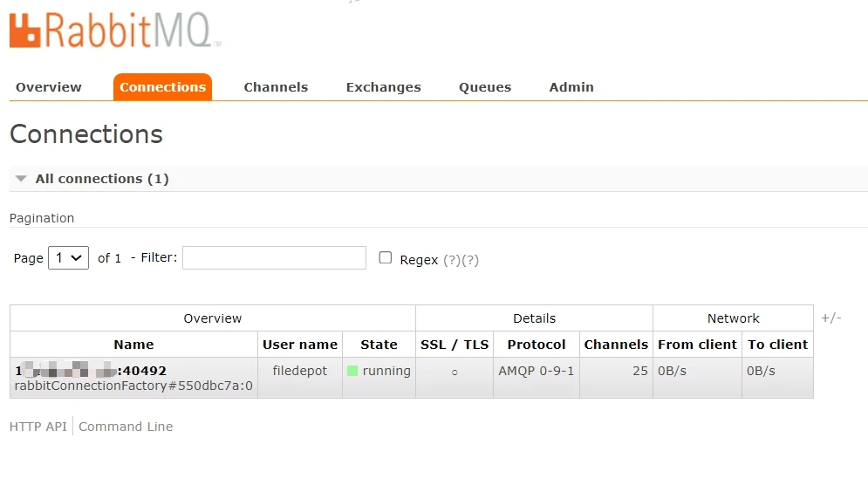Sort by Name column header
The height and width of the screenshot is (492, 868).
tap(133, 345)
